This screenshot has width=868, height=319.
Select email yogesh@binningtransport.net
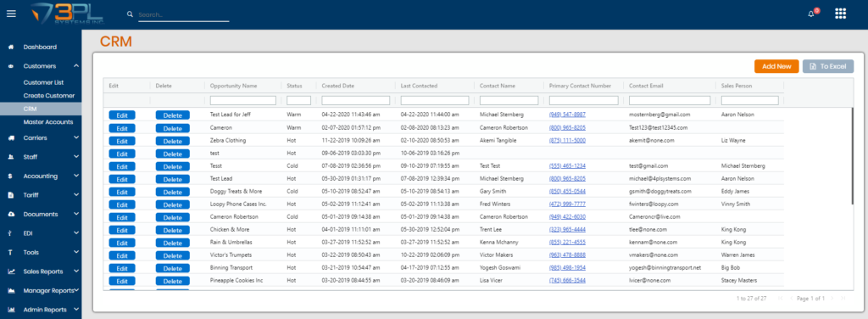tap(665, 268)
